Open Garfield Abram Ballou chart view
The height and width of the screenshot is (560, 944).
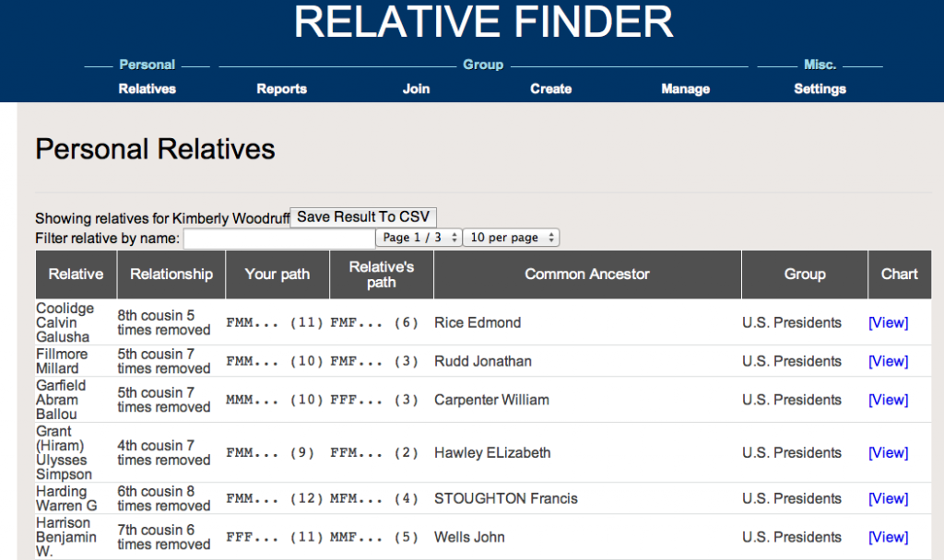point(888,400)
